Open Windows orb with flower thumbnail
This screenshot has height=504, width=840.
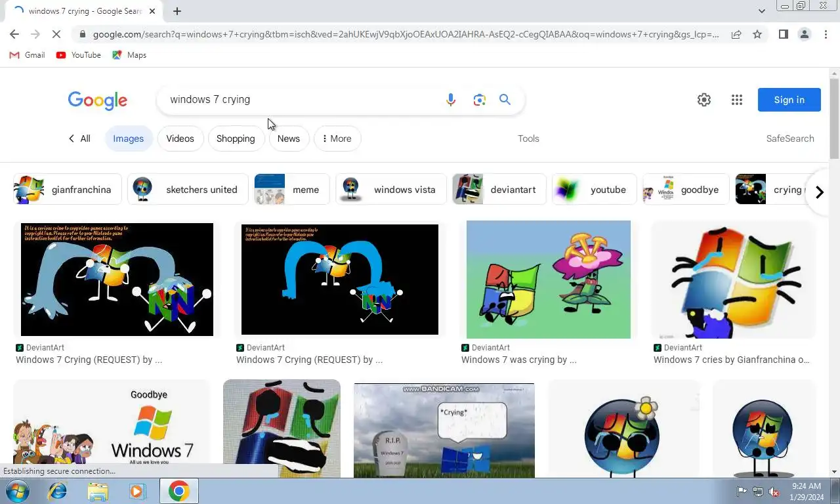point(623,429)
